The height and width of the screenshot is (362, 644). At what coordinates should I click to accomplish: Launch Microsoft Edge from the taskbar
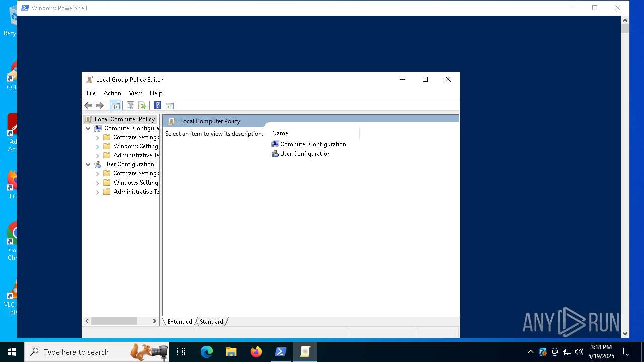coord(207,352)
